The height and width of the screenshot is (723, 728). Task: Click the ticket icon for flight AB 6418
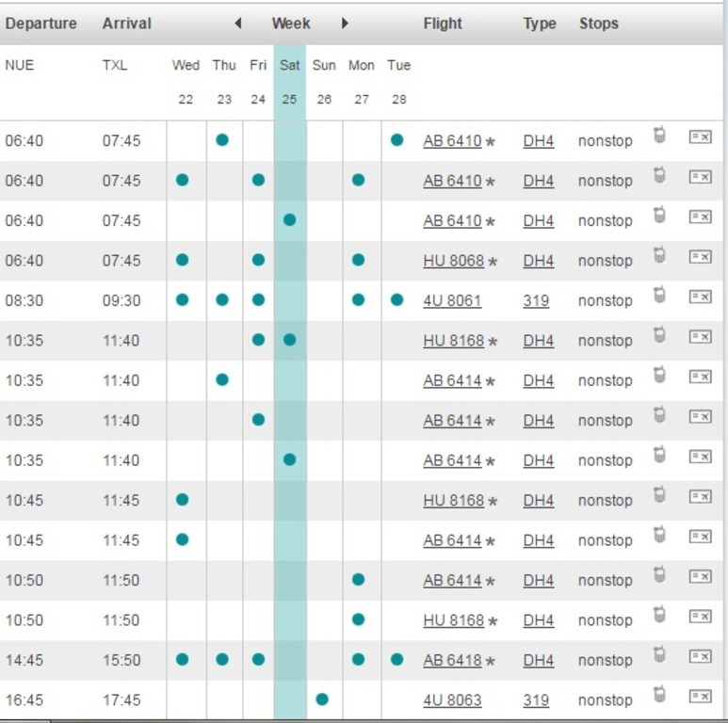699,656
